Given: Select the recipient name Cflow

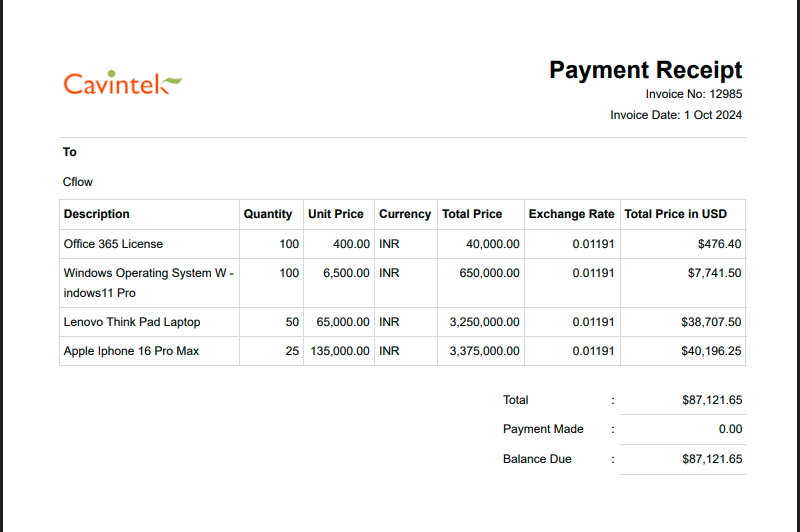Looking at the screenshot, I should [78, 182].
